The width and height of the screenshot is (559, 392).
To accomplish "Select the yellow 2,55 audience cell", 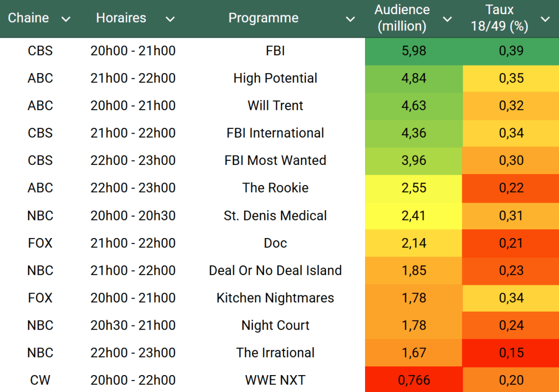I will click(414, 188).
